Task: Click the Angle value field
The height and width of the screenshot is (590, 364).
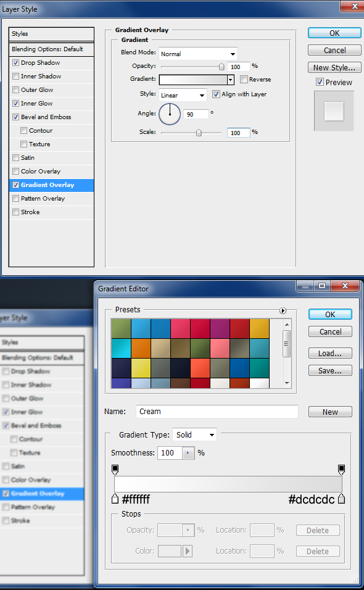Action: (x=196, y=114)
